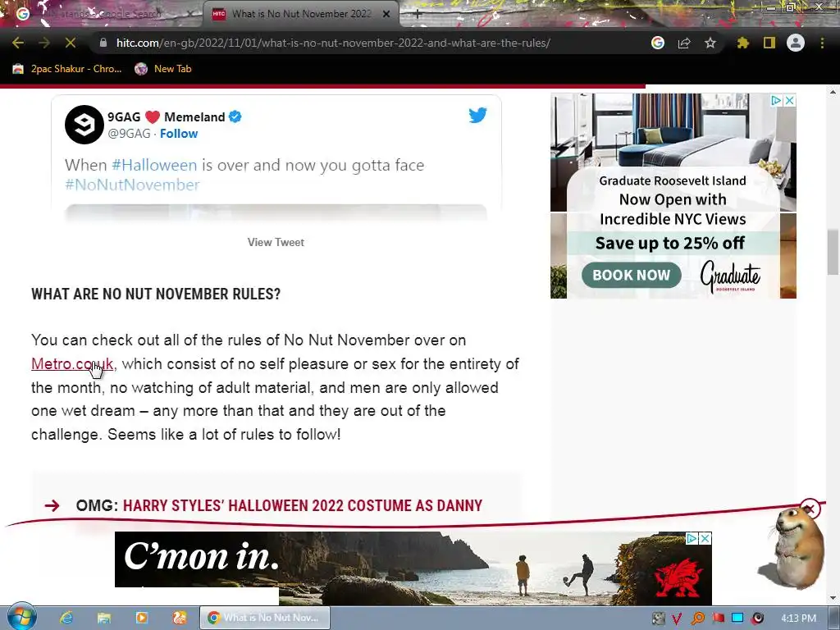Click the C'mon in Wales banner
Screen dimensions: 840x630
tap(413, 568)
